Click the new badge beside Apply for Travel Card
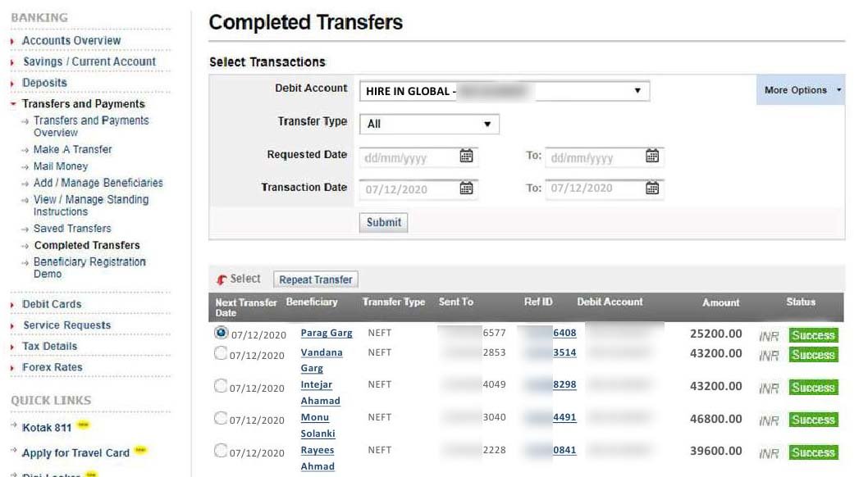Viewport: 868px width, 477px height. 140,452
